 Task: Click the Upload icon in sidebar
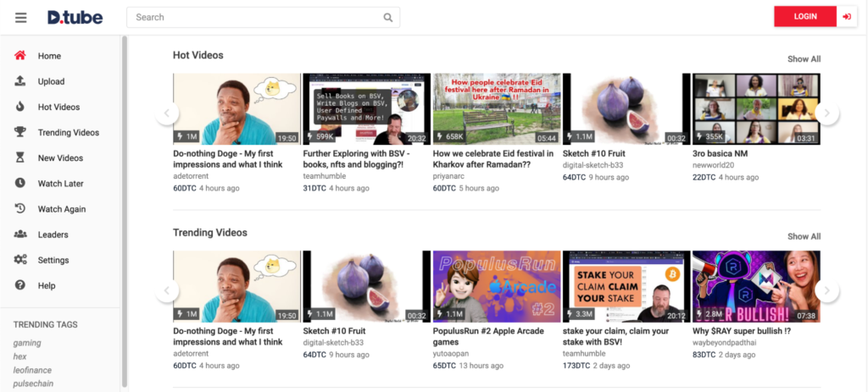click(x=20, y=82)
